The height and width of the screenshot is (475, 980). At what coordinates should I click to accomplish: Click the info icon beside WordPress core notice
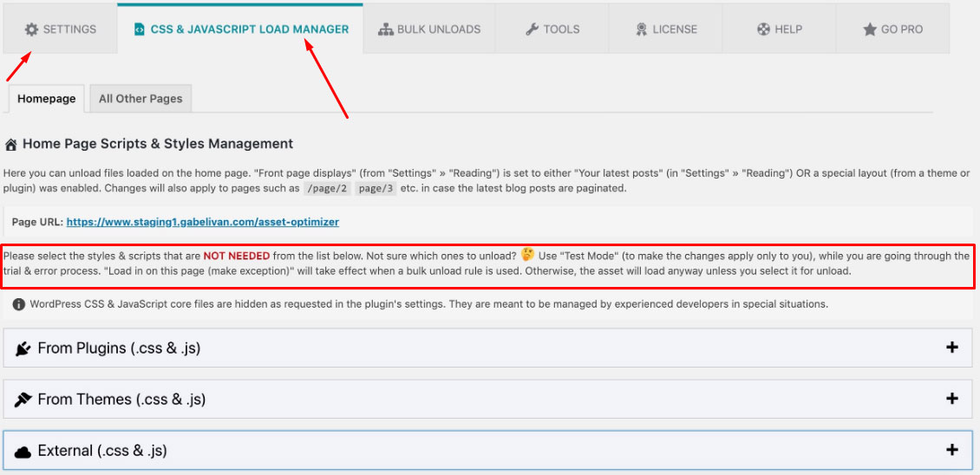click(x=19, y=304)
